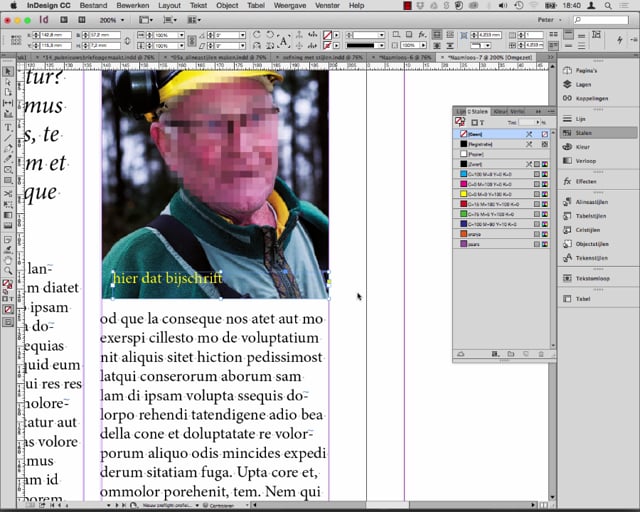Switch to Naamloos-6 document tab
Screen dimensions: 640x512
405,58
